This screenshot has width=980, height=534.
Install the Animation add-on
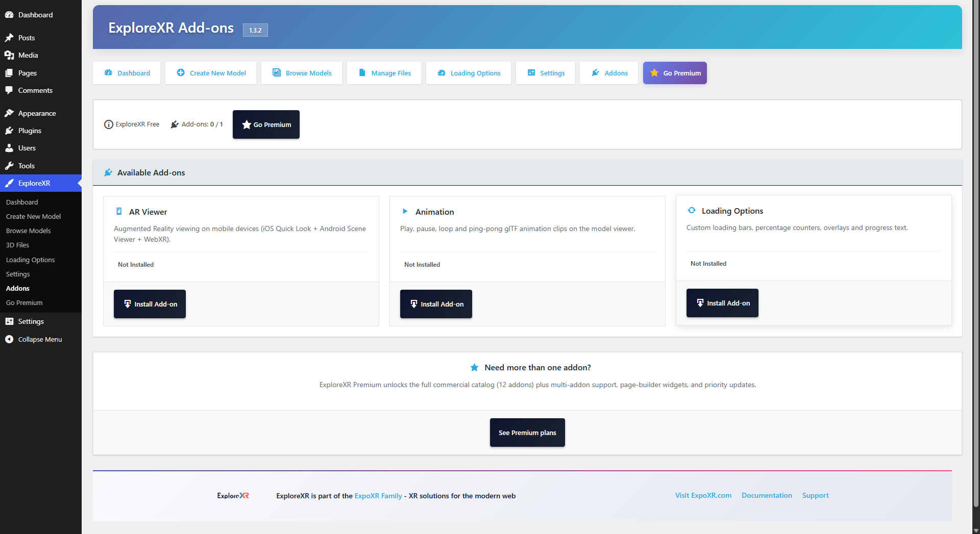tap(436, 304)
